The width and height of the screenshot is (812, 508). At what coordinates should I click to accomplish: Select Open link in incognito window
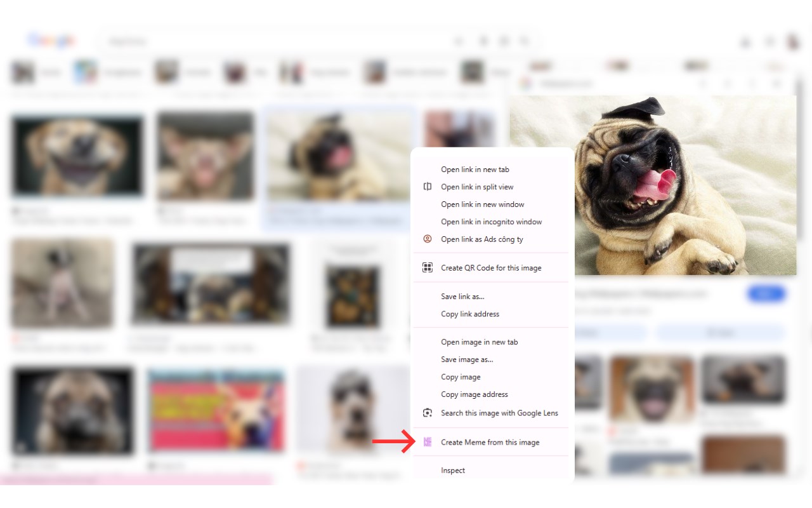(x=492, y=222)
